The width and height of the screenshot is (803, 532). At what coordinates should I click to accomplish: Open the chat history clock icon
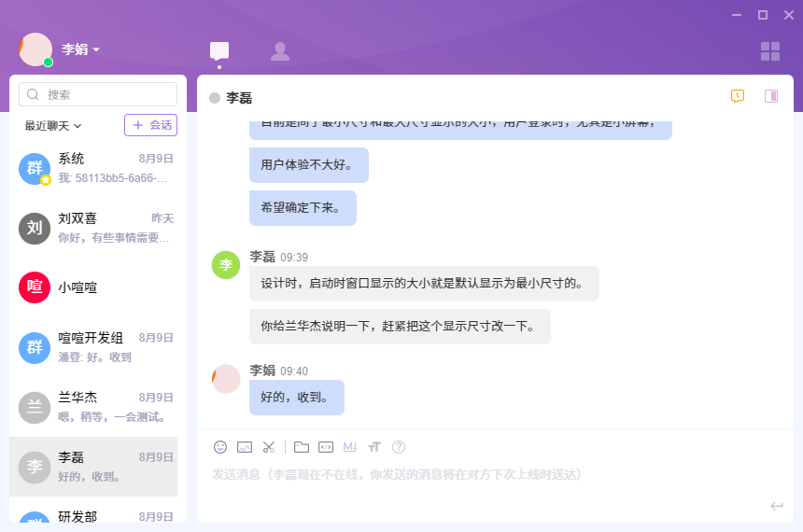pyautogui.click(x=738, y=96)
